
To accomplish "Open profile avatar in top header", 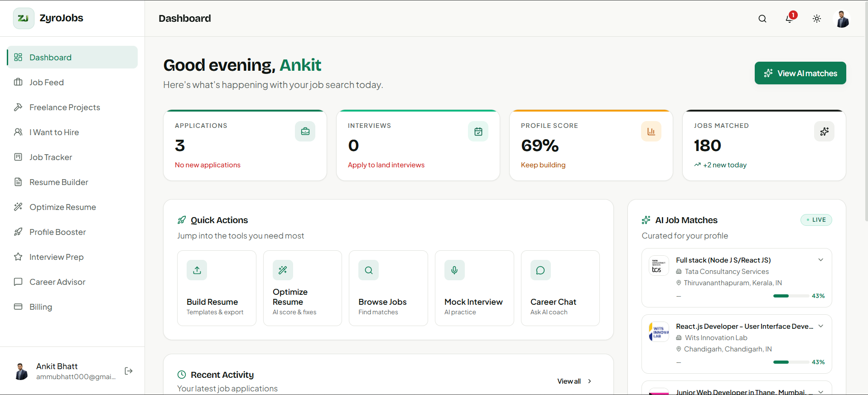I will (x=843, y=19).
